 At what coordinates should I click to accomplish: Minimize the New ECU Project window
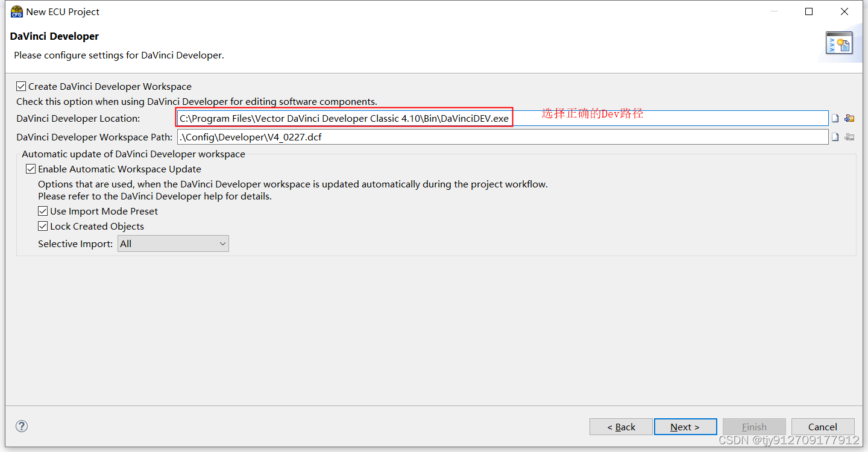[774, 11]
